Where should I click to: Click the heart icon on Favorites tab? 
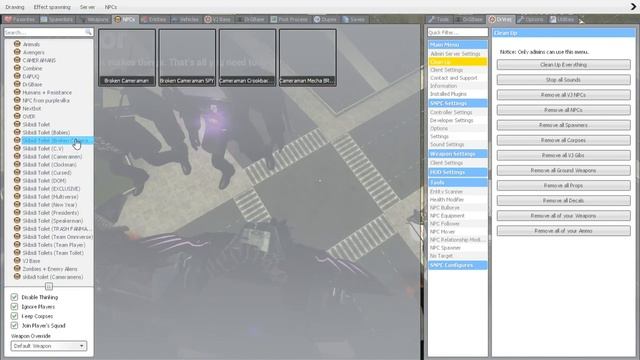click(8, 19)
